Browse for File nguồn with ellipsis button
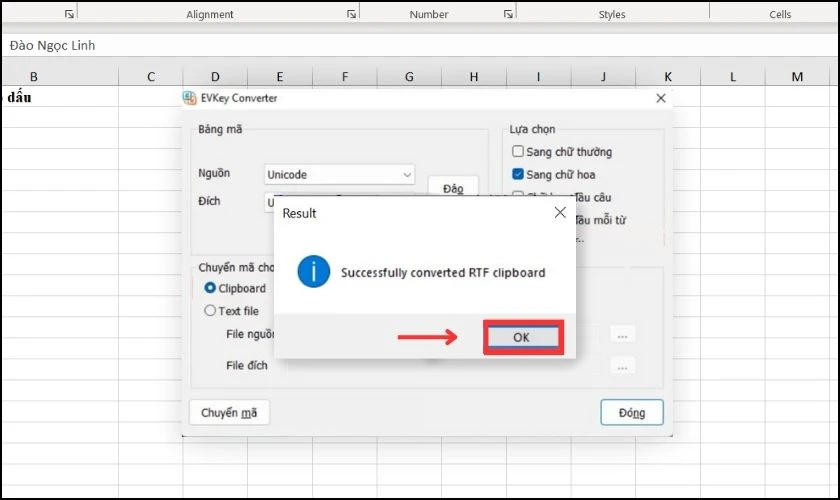The image size is (840, 500). pos(622,335)
